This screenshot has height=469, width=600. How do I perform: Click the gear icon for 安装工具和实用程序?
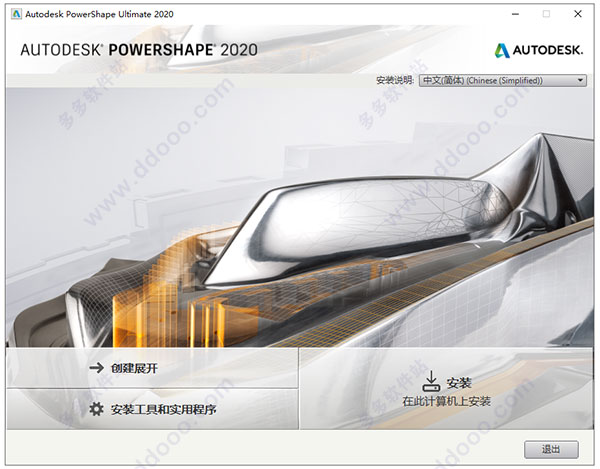[96, 409]
